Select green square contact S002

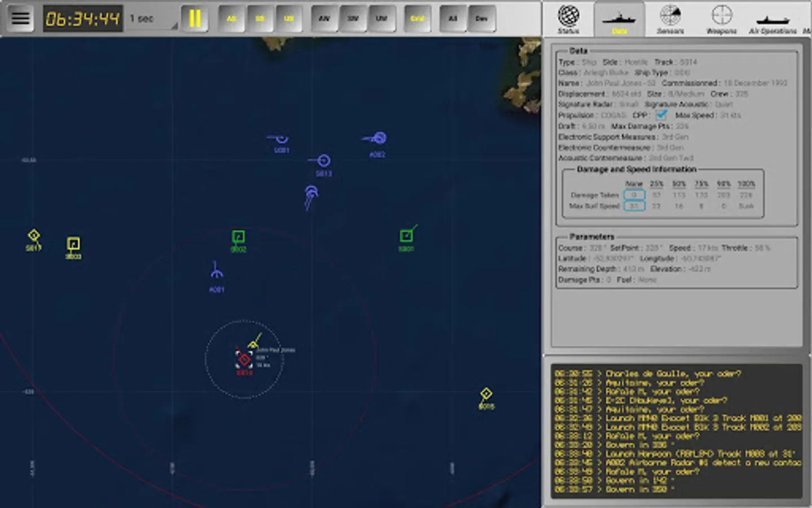point(238,237)
